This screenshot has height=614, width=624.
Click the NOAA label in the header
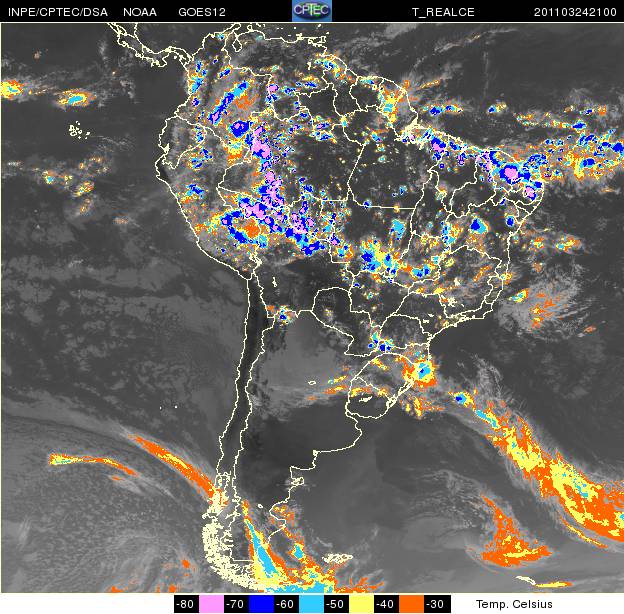[x=140, y=12]
